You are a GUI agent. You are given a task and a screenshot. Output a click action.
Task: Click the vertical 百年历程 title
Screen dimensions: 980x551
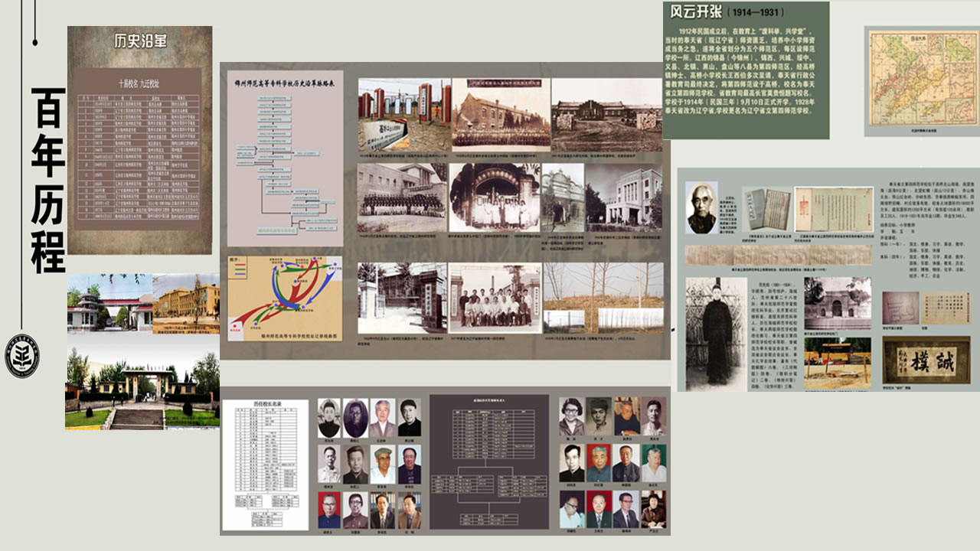coord(47,180)
